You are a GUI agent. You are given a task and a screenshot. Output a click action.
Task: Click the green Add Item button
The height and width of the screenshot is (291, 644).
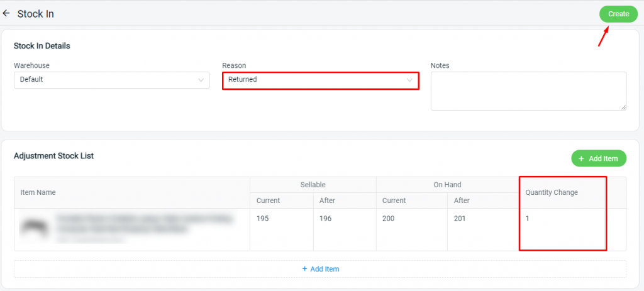pyautogui.click(x=599, y=158)
